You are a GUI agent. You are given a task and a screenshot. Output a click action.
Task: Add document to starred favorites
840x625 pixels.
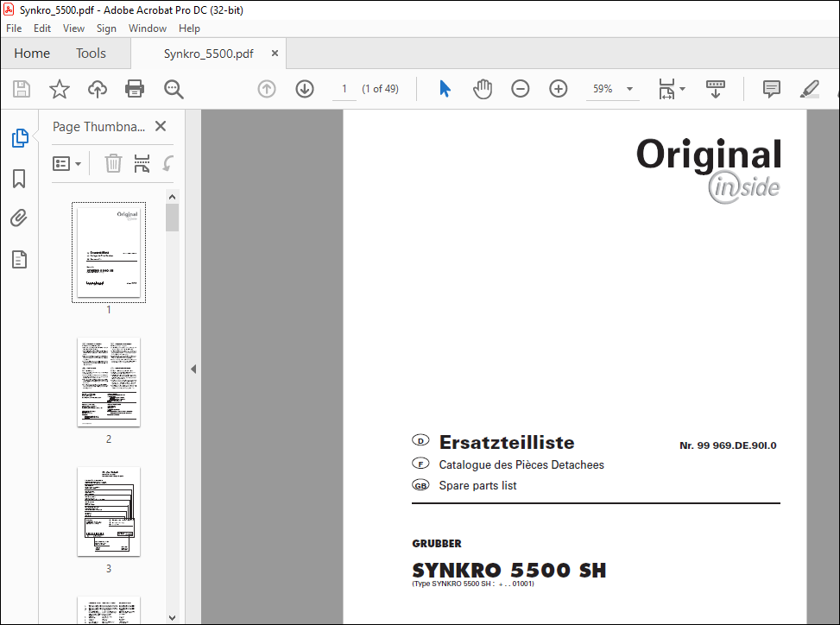[x=60, y=89]
